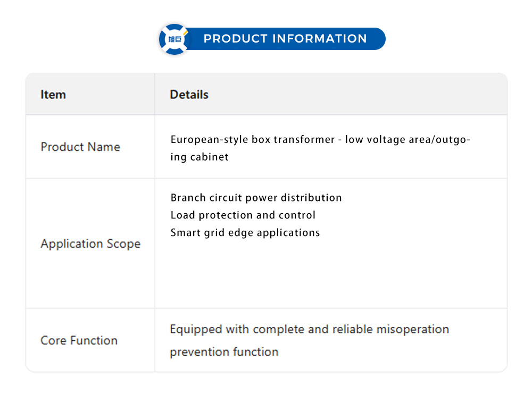Viewport: 532px width, 404px height.
Task: Click the word misoperation
Action: pyautogui.click(x=413, y=330)
